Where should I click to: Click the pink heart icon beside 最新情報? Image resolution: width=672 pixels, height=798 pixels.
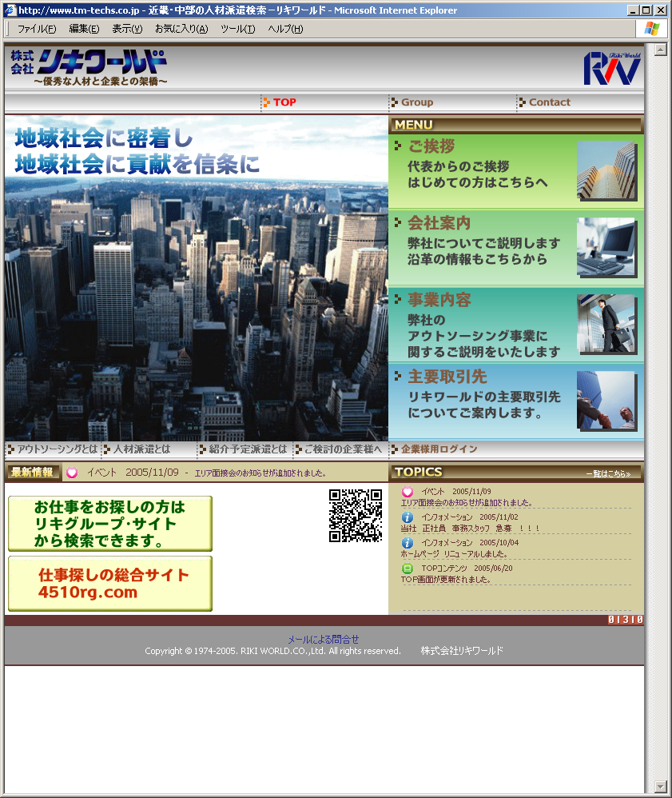point(72,473)
